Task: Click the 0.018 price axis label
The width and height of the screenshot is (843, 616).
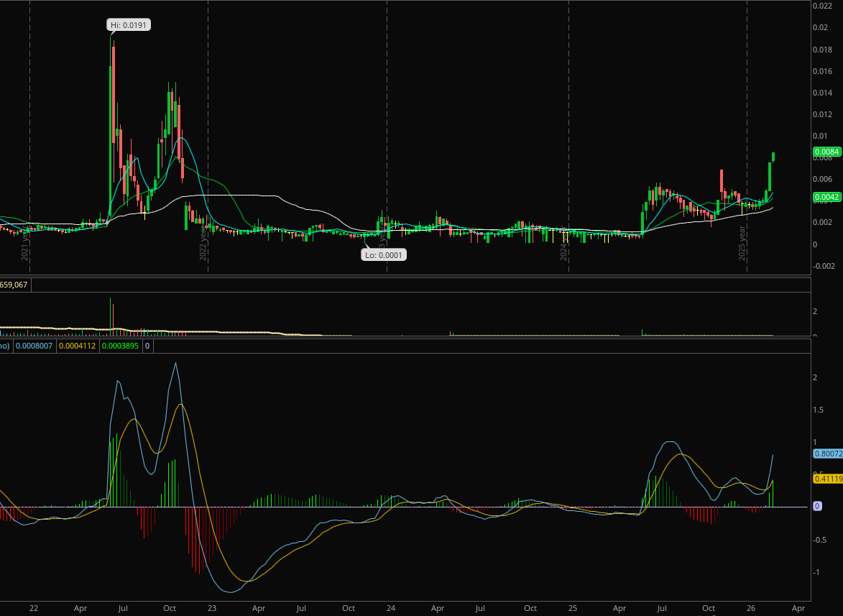Action: click(823, 50)
